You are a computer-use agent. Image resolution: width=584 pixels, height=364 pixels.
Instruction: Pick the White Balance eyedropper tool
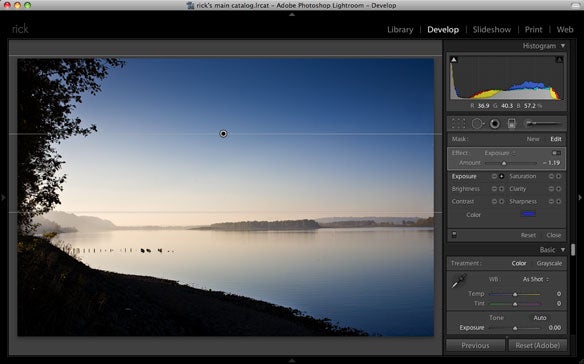click(459, 281)
